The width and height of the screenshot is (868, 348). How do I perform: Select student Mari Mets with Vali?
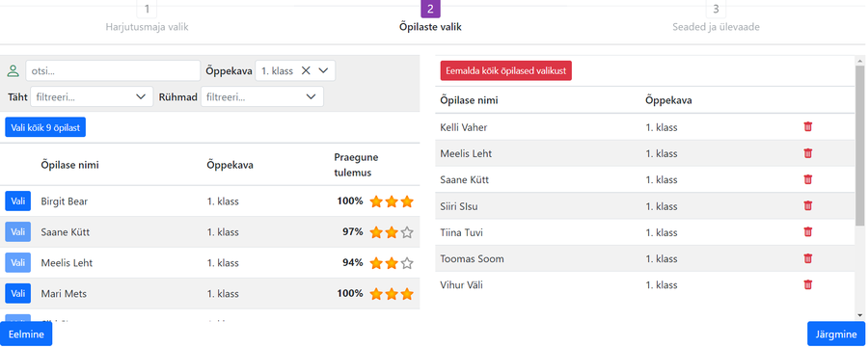point(17,293)
